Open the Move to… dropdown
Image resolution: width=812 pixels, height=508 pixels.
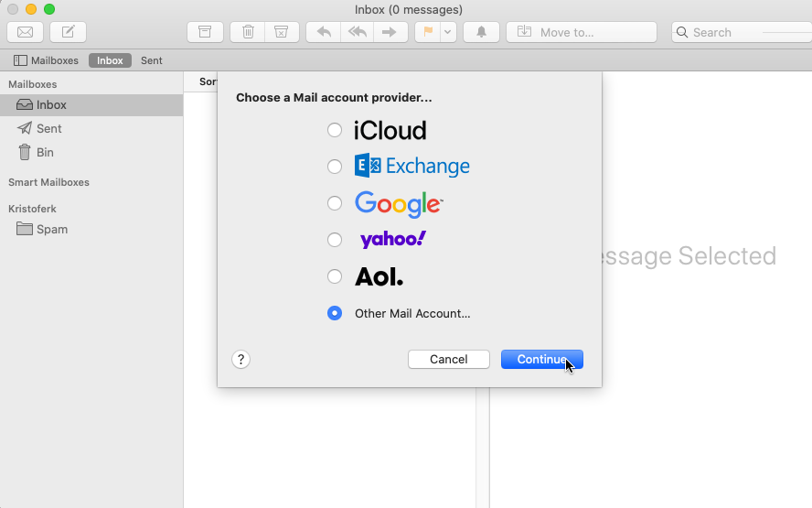[x=582, y=32]
